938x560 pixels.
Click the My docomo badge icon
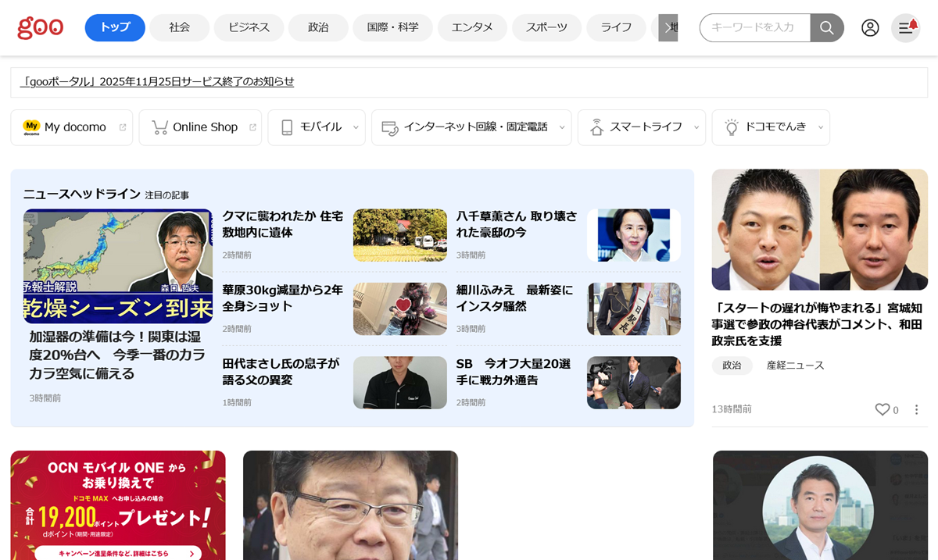coord(31,127)
